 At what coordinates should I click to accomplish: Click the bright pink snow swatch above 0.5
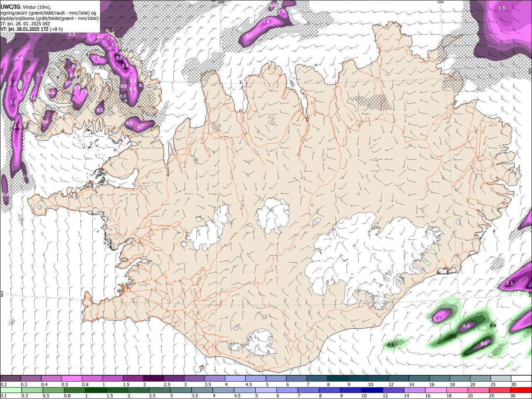click(71, 379)
